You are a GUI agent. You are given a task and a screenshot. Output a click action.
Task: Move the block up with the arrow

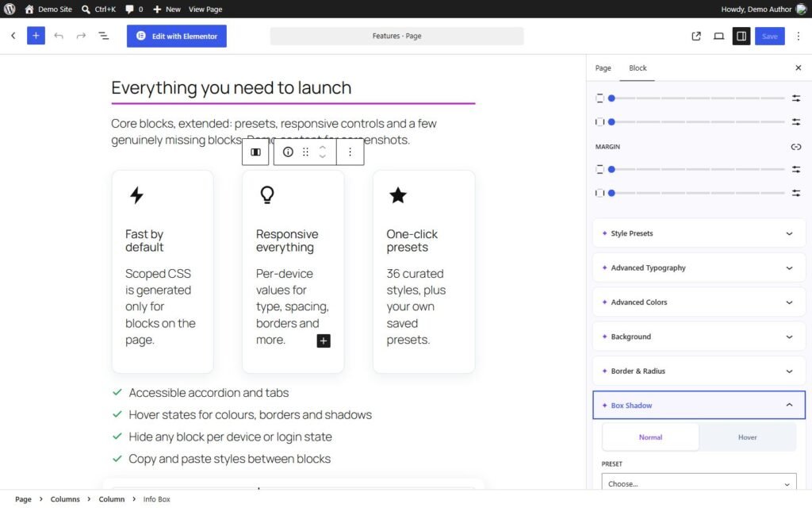pyautogui.click(x=322, y=148)
